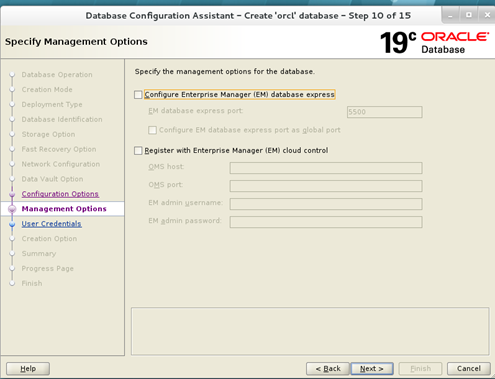495x379 pixels.
Task: Click the Configuration Options step bullet icon
Action: point(12,194)
